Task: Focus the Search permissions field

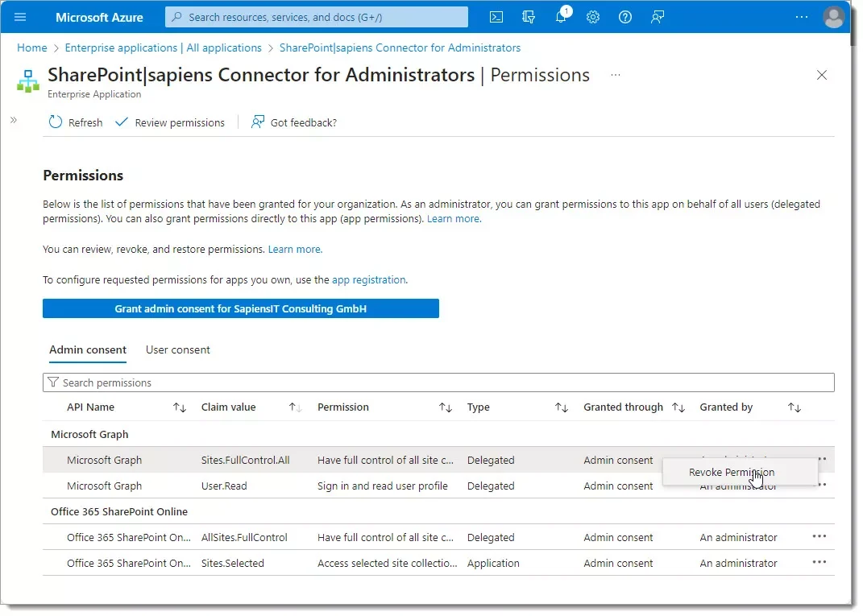Action: pos(438,382)
